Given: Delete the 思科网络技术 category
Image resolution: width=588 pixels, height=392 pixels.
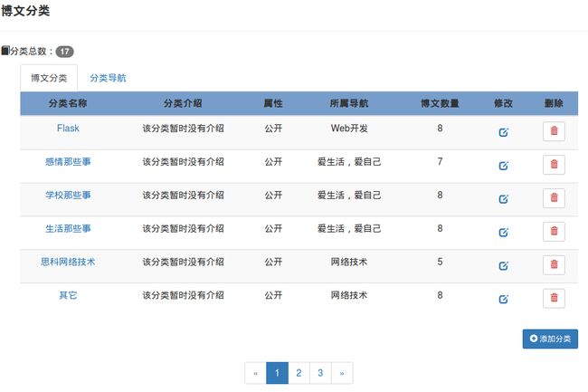Looking at the screenshot, I should 554,265.
